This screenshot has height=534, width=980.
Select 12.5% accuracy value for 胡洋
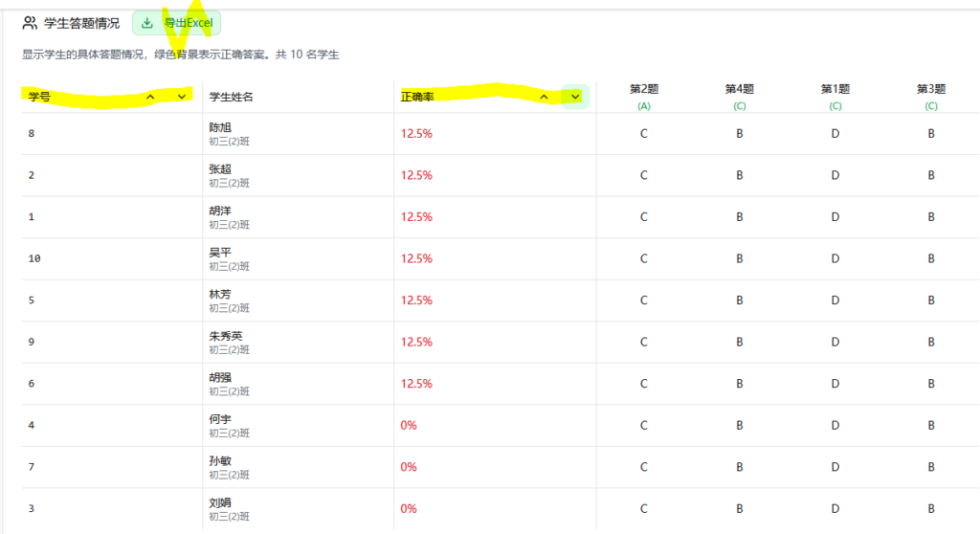(416, 217)
